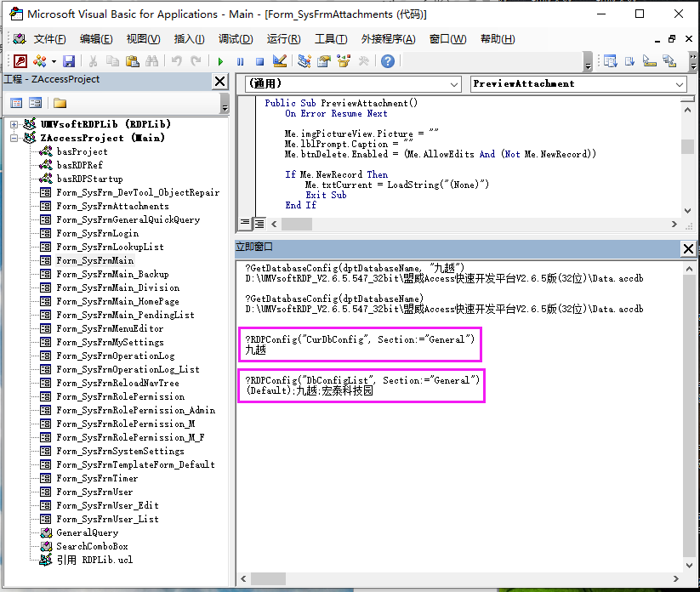Select Form_SysFrmMain in project tree
Screen dimensions: 700x592
pyautogui.click(x=94, y=261)
